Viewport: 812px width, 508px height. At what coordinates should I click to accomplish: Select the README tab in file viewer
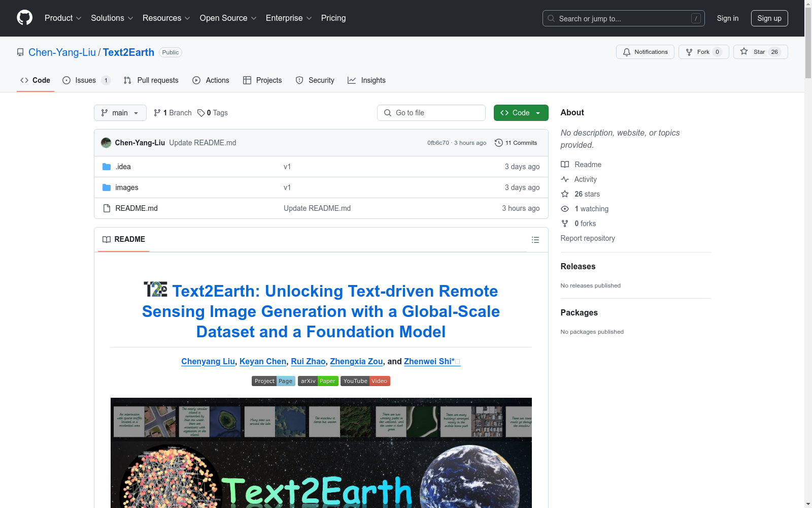click(124, 240)
